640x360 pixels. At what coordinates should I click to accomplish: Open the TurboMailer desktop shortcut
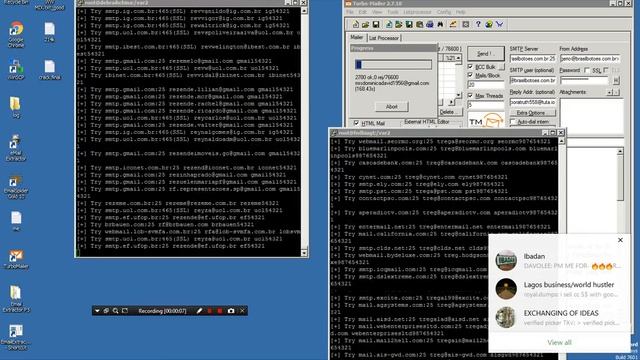tap(16, 259)
